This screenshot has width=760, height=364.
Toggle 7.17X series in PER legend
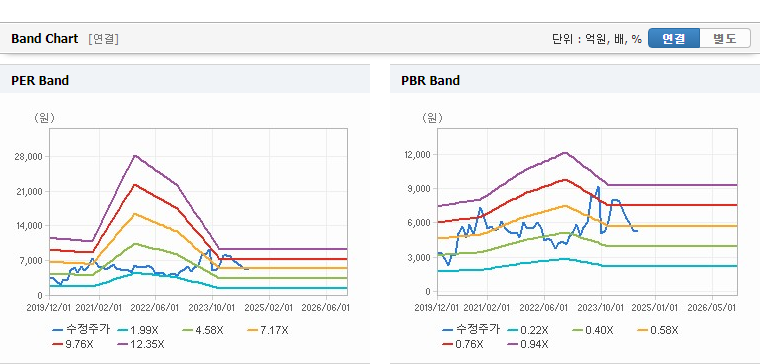click(x=268, y=330)
